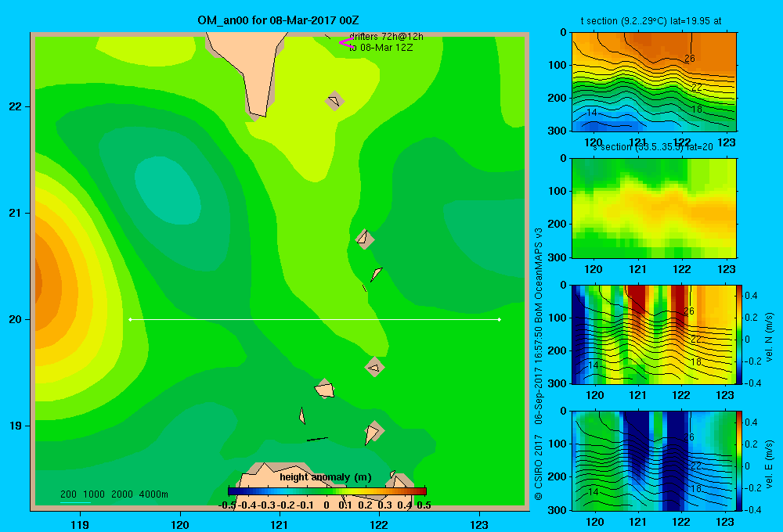This screenshot has width=783, height=532.
Task: Click the green line under the depth legend
Action: coord(75,502)
